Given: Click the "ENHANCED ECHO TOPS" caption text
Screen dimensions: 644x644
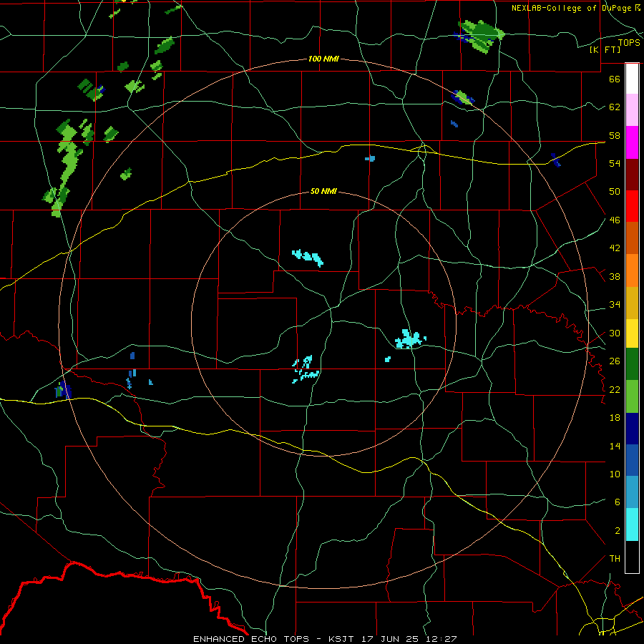Looking at the screenshot, I should coord(251,639).
